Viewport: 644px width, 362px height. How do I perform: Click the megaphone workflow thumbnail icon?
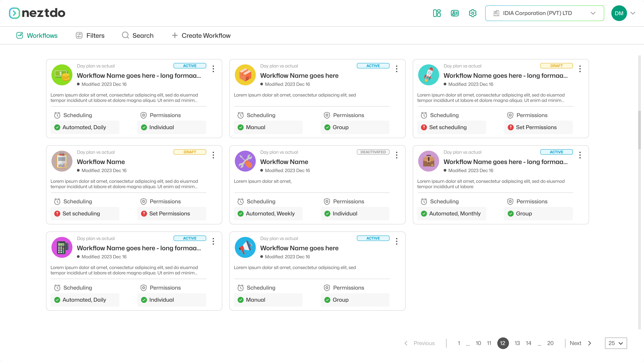pos(245,247)
